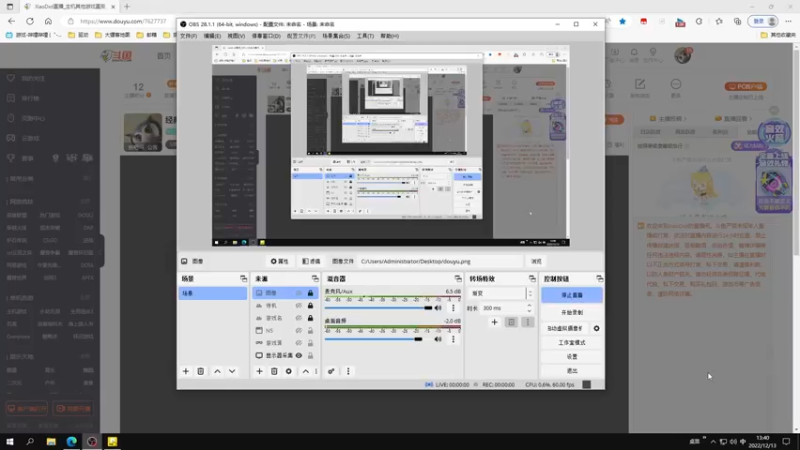Screen dimensions: 800x450
Task: Hide the 显示器采集 source with its eye icon
Action: coord(299,356)
